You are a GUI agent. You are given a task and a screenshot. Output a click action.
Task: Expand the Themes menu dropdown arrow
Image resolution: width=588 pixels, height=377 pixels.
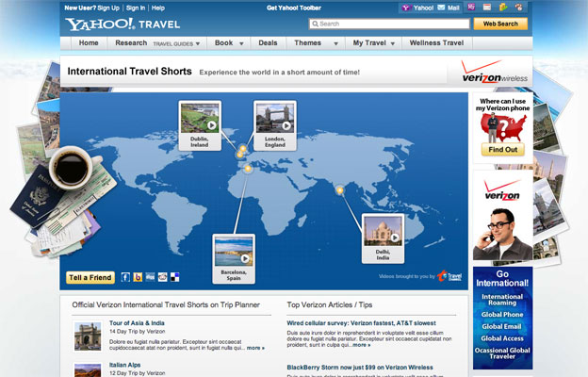336,44
